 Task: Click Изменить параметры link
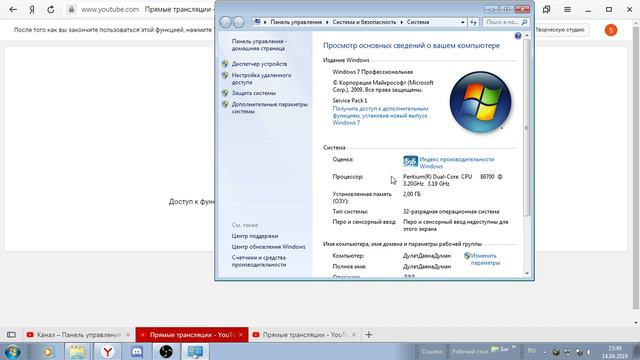pos(485,259)
